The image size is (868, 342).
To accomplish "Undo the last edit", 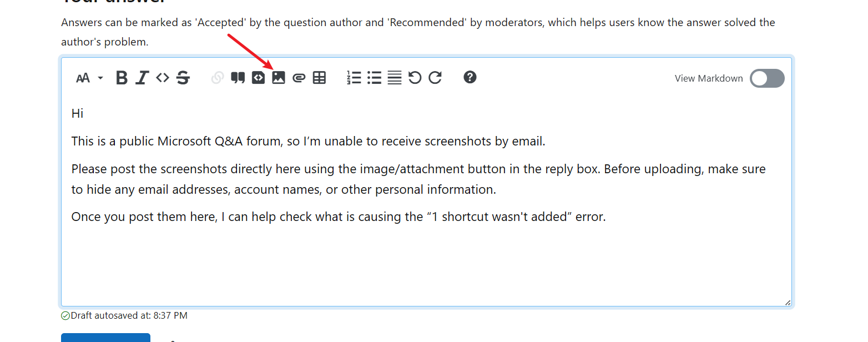I will pos(415,78).
